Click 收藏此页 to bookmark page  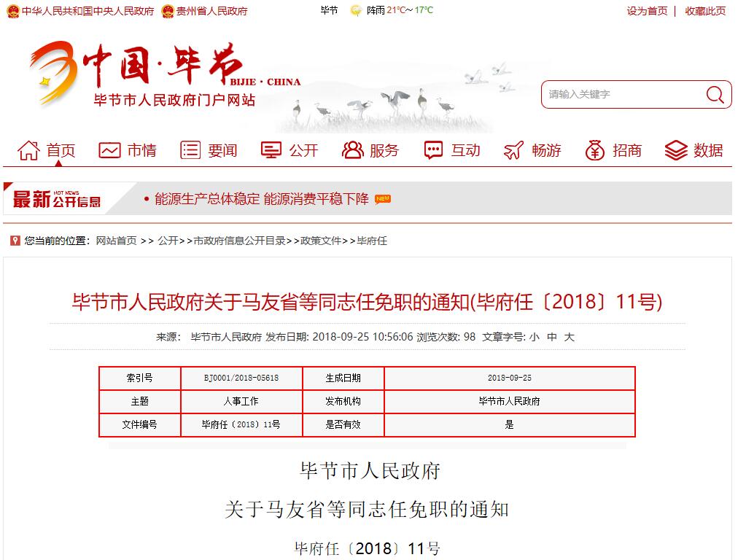click(705, 11)
